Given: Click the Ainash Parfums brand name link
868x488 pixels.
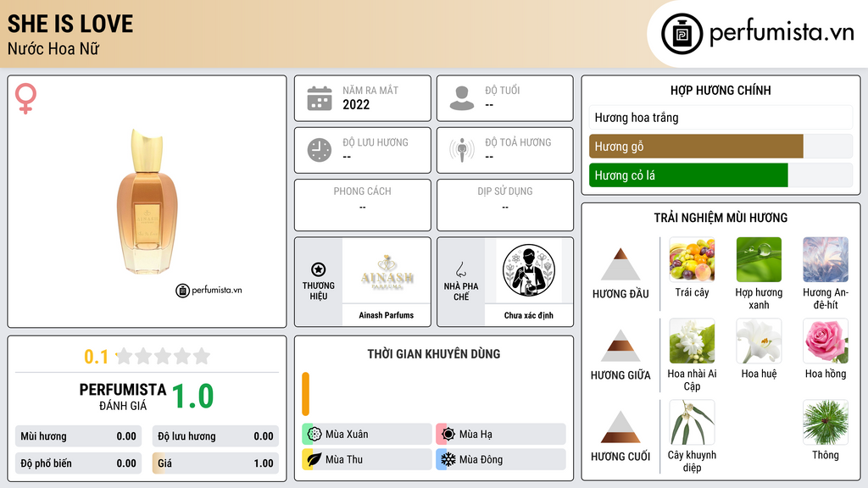Looking at the screenshot, I should (387, 315).
